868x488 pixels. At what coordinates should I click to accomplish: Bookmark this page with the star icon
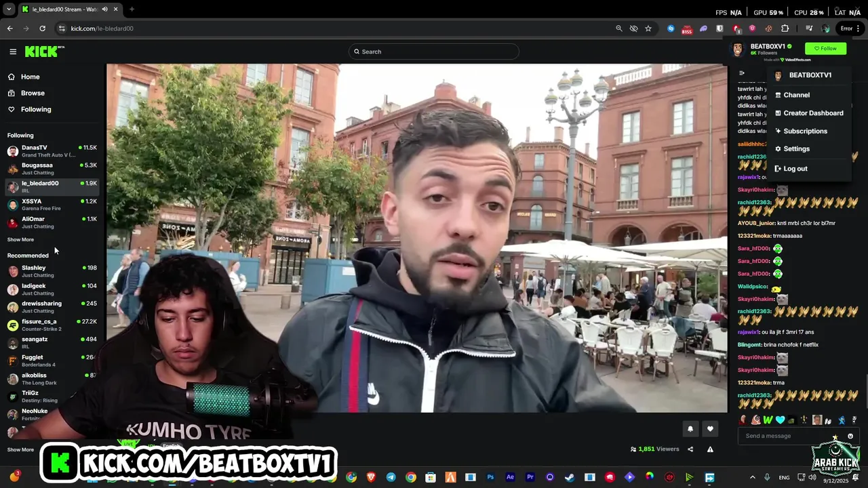pos(648,28)
